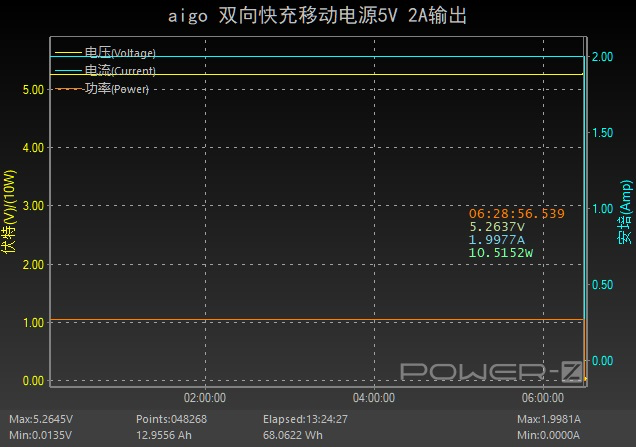Click the Elapsed:13:24:27 status value
Screen dimensions: 636x448
[x=305, y=419]
